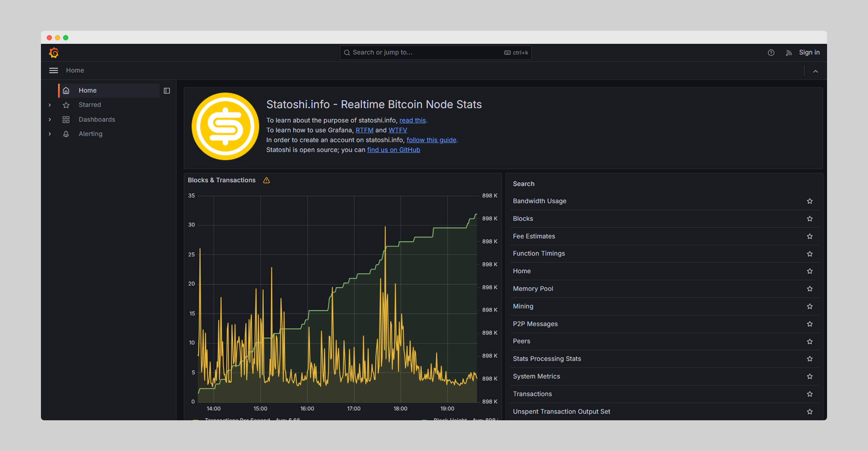This screenshot has height=451, width=868.
Task: Star the Unspent Transaction Output Set dashboard
Action: pos(809,412)
